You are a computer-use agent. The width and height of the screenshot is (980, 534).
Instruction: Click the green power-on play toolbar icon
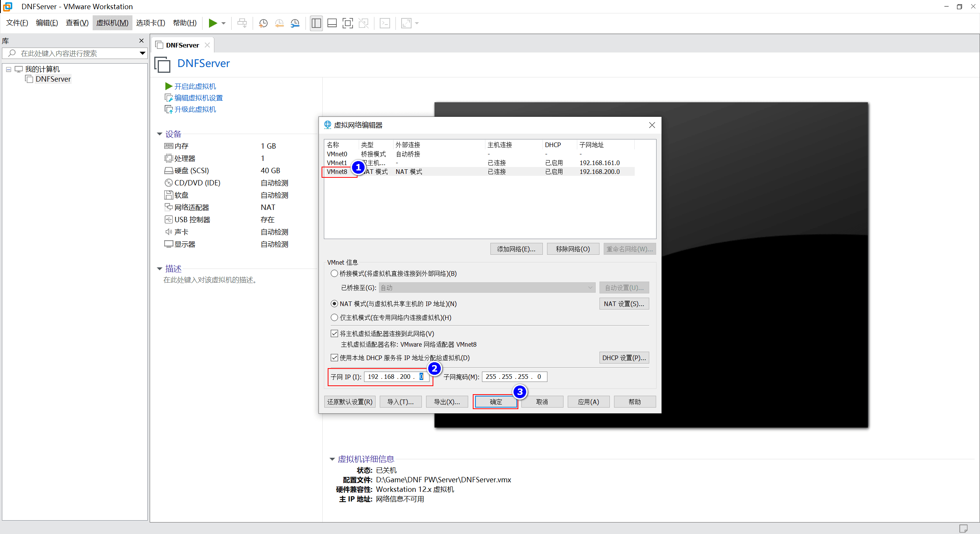[x=213, y=23]
